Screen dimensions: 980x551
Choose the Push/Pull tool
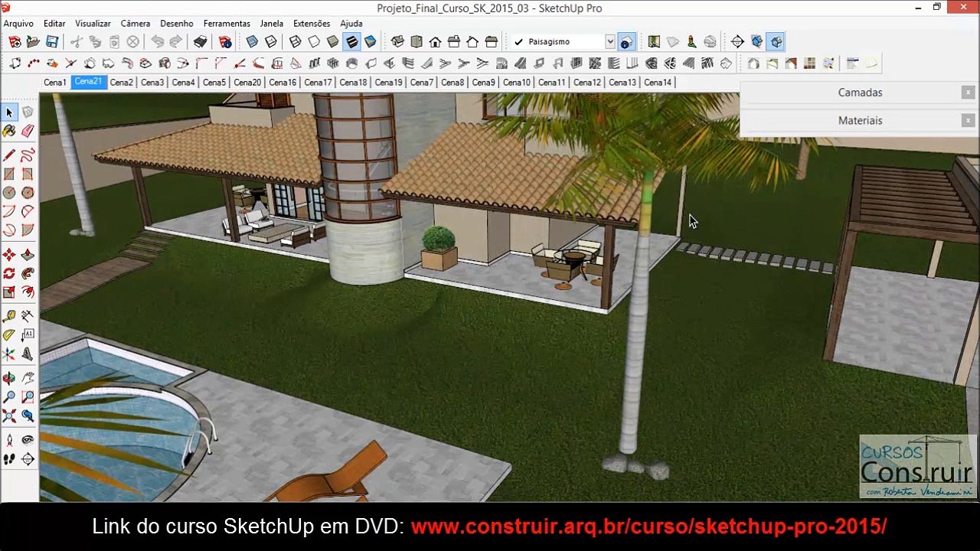coord(28,254)
